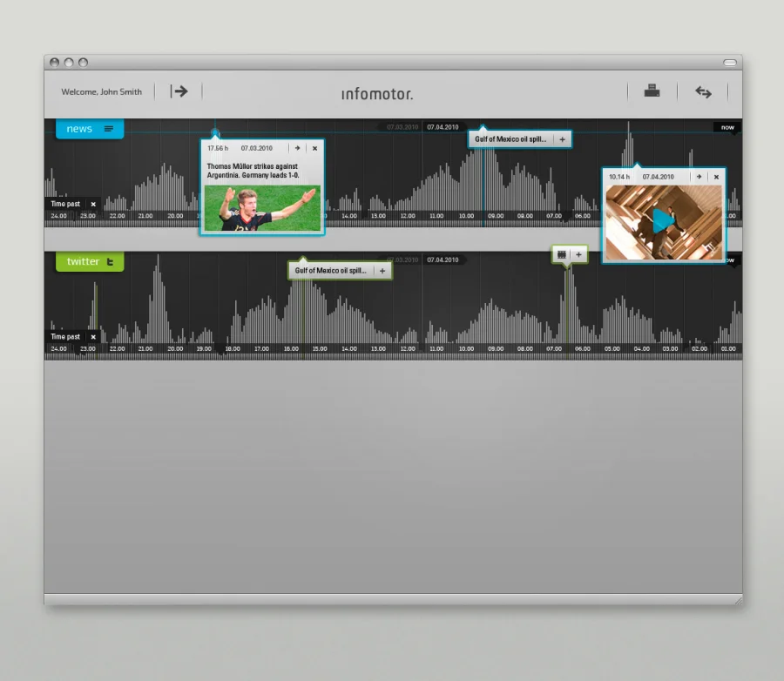Click film strip icon on twitter timeline
The image size is (784, 681).
pos(562,254)
